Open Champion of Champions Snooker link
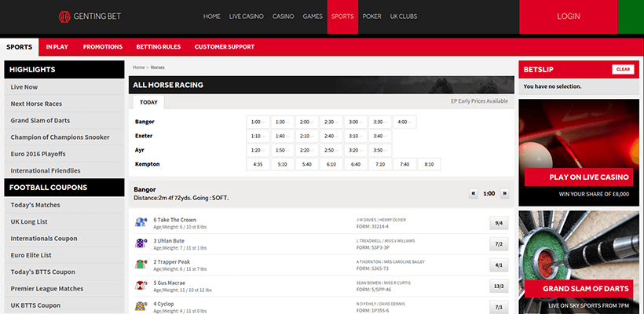Viewport: 644px width, 314px height. pyautogui.click(x=64, y=137)
